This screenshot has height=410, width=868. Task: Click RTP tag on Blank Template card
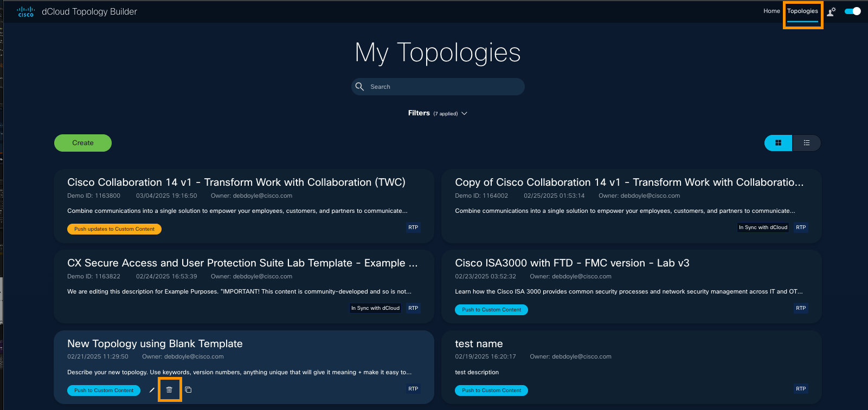coord(413,389)
